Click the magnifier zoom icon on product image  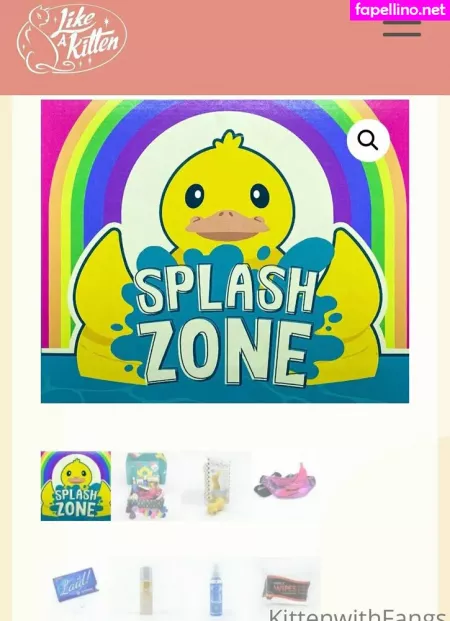(368, 140)
